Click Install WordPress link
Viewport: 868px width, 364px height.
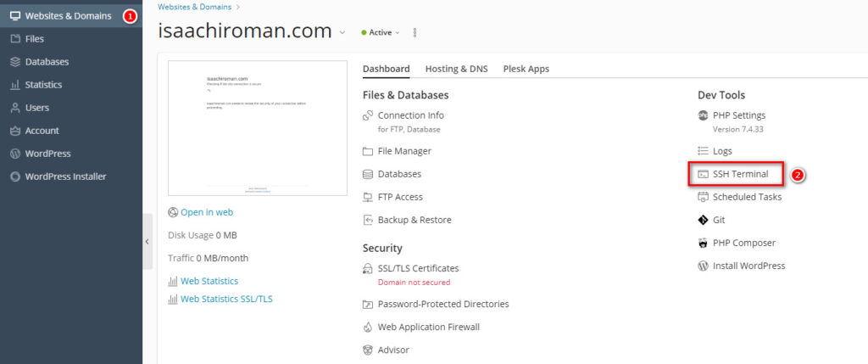[x=749, y=266]
